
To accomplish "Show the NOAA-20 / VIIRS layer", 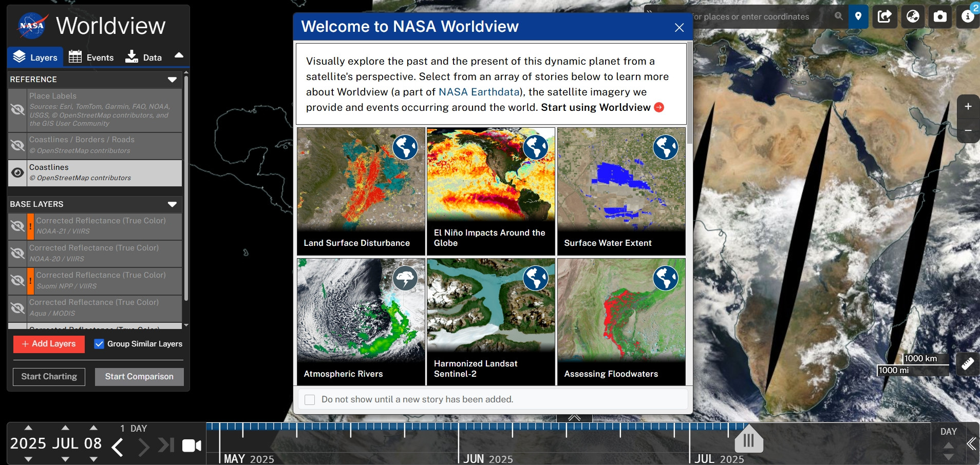I will (17, 254).
